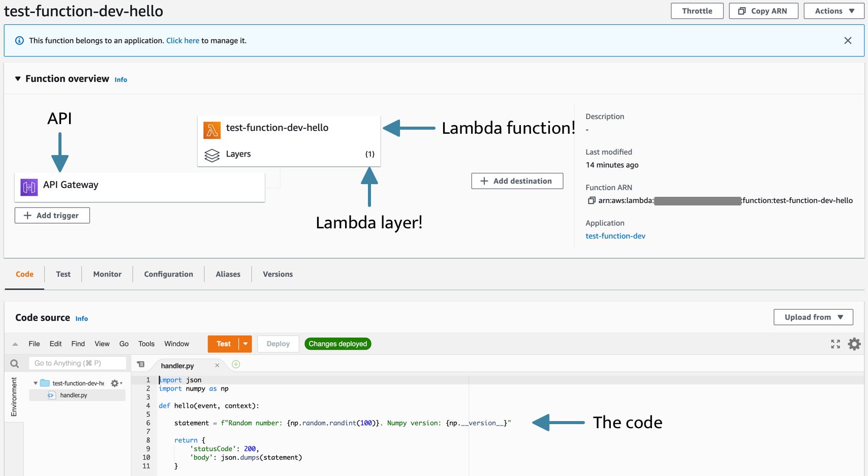Select the API Gateway trigger box
The height and width of the screenshot is (476, 868).
(140, 187)
